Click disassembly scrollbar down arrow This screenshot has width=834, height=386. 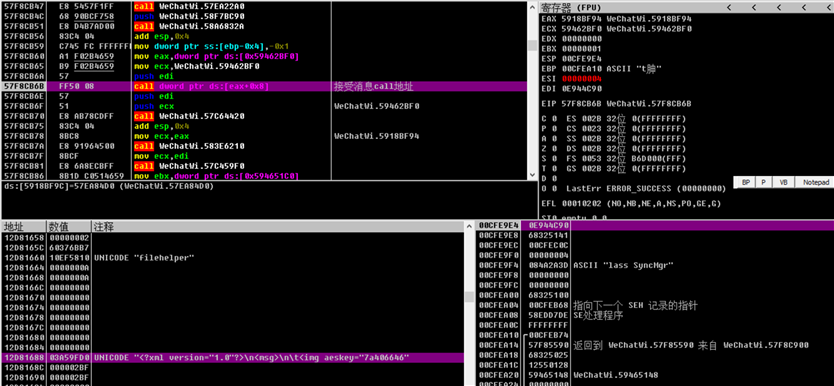click(532, 175)
